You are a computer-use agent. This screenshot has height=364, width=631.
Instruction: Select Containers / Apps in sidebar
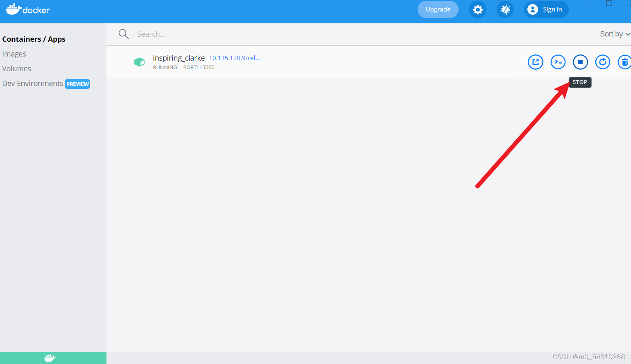(x=34, y=39)
